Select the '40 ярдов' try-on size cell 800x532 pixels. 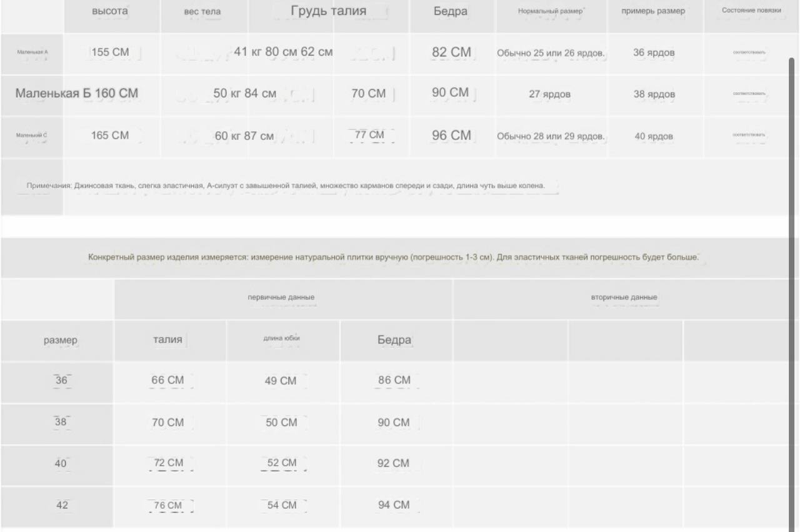pyautogui.click(x=654, y=137)
